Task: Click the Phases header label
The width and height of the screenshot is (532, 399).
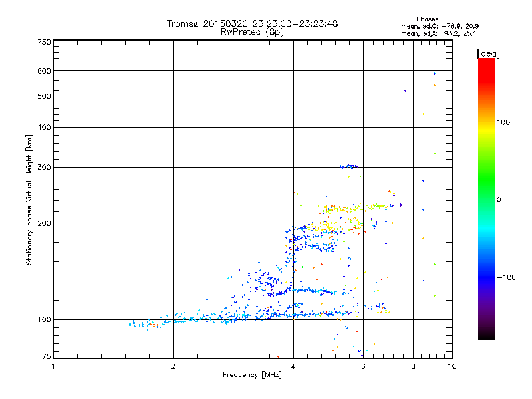Action: point(427,19)
